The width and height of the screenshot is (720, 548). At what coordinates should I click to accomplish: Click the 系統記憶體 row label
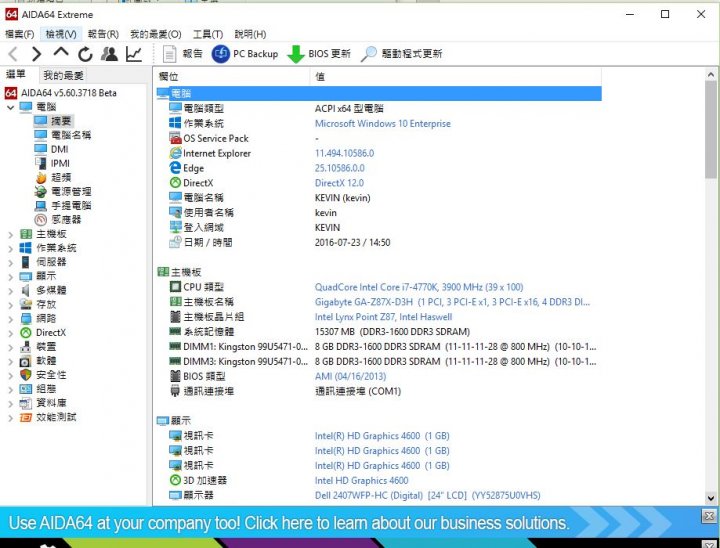click(209, 332)
